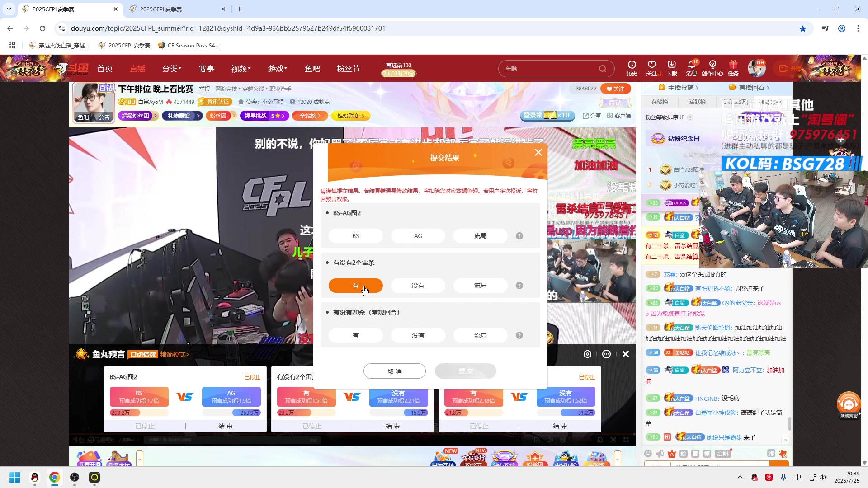Open help icon for 有没有20杀 row
This screenshot has width=868, height=488.
tap(519, 335)
